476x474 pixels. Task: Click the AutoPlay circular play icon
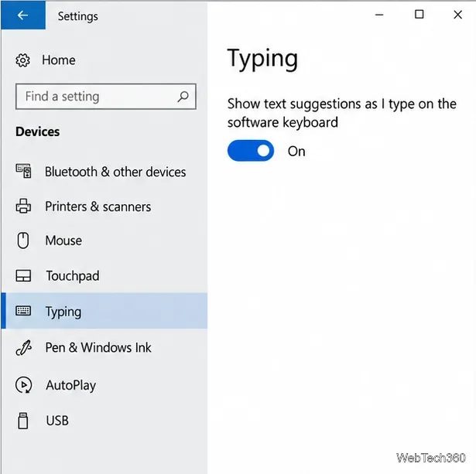point(23,385)
